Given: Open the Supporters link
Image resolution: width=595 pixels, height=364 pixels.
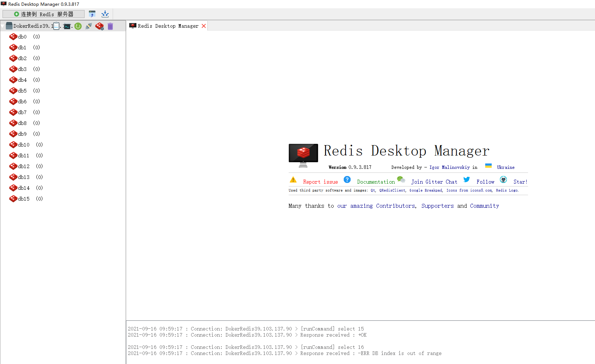Looking at the screenshot, I should 437,206.
